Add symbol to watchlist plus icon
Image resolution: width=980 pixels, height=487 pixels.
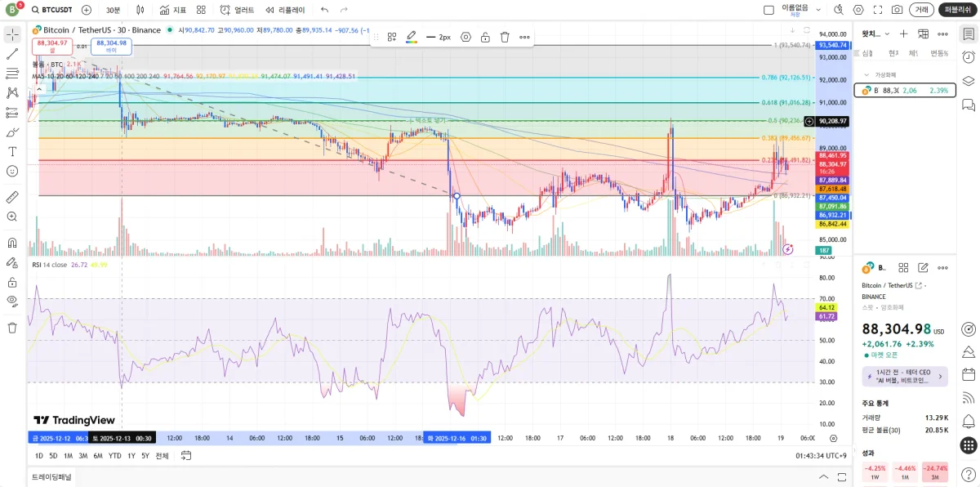(x=903, y=34)
